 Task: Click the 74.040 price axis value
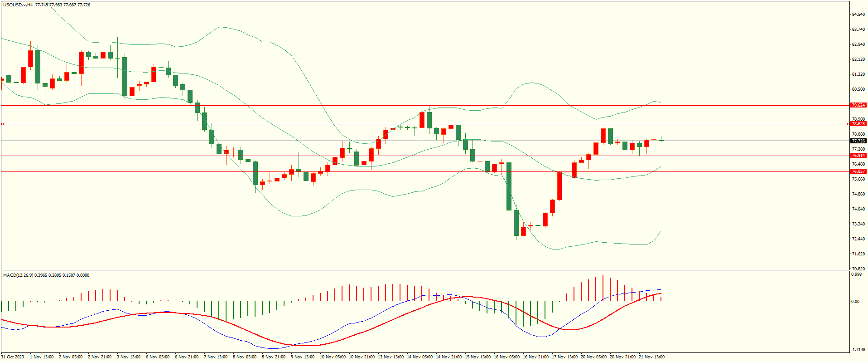pos(858,209)
